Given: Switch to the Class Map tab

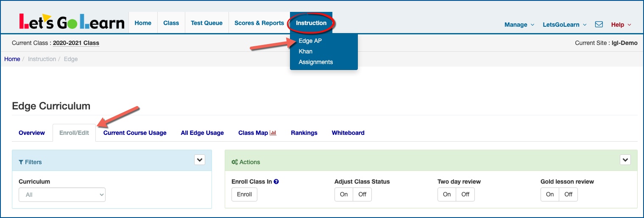Looking at the screenshot, I should tap(257, 133).
